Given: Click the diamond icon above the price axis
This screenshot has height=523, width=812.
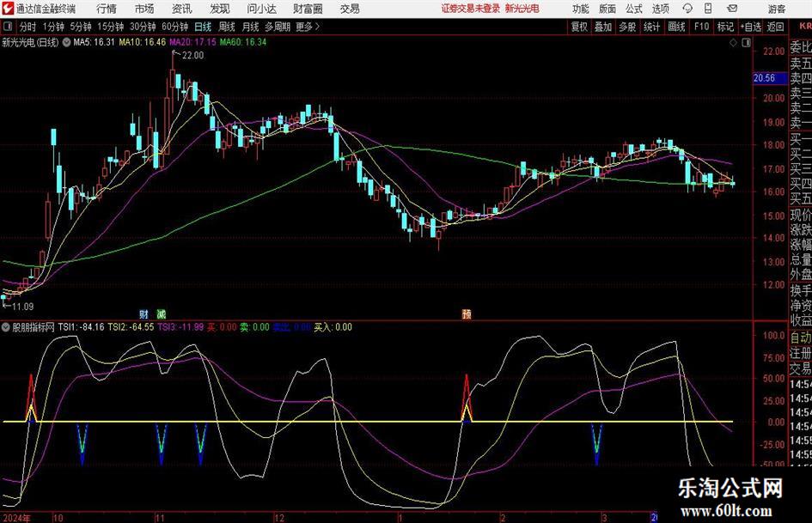Looking at the screenshot, I should (x=733, y=43).
